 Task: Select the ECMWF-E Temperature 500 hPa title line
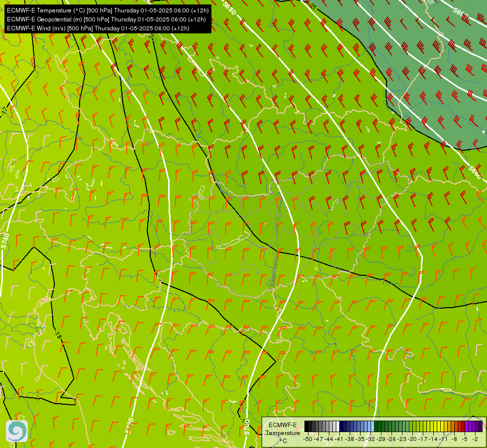107,10
